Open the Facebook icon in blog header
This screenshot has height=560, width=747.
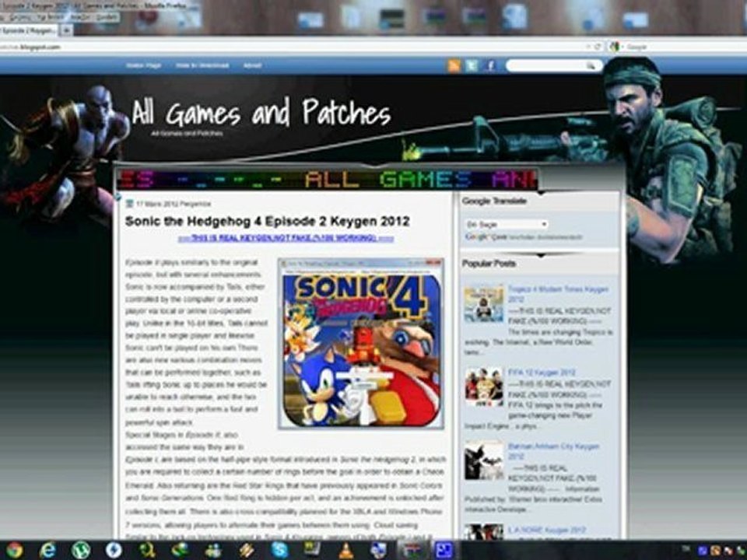(490, 65)
